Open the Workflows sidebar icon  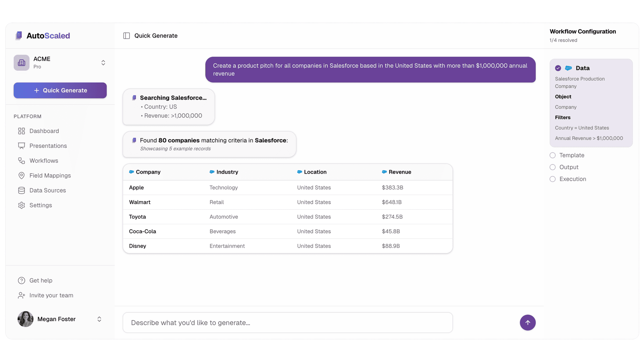tap(21, 161)
